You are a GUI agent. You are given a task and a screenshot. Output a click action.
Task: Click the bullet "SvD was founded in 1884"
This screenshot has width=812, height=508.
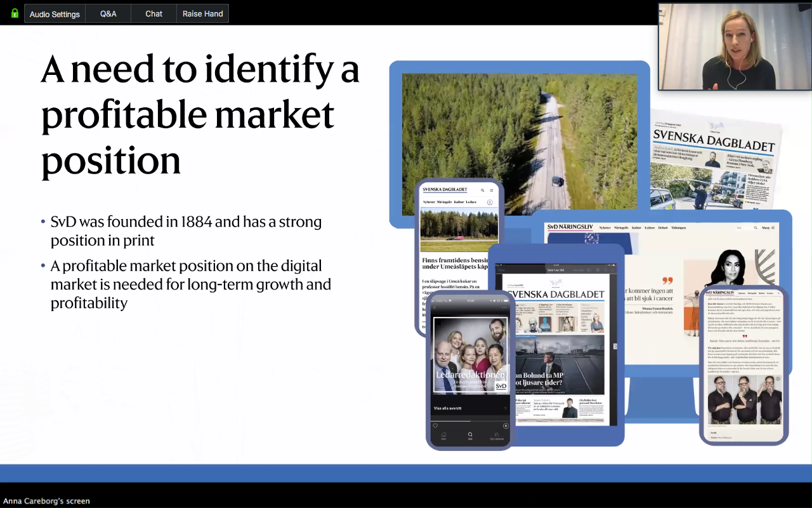pyautogui.click(x=187, y=231)
